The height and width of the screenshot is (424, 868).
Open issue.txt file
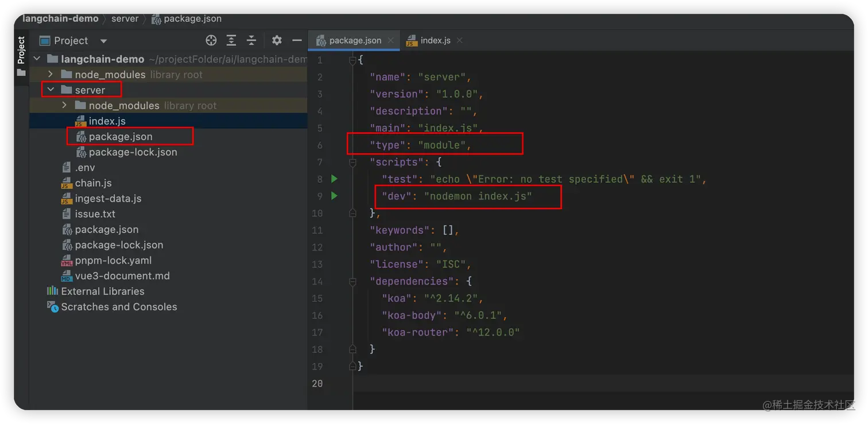click(95, 214)
